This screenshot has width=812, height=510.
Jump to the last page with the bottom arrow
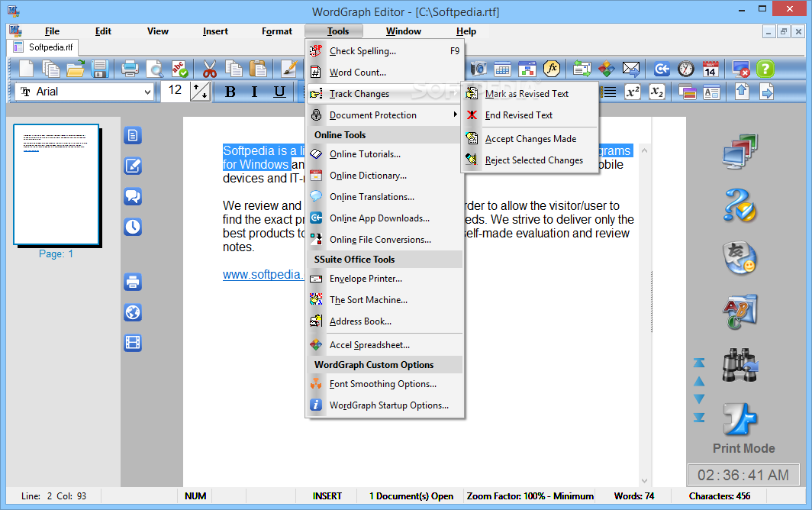click(699, 417)
